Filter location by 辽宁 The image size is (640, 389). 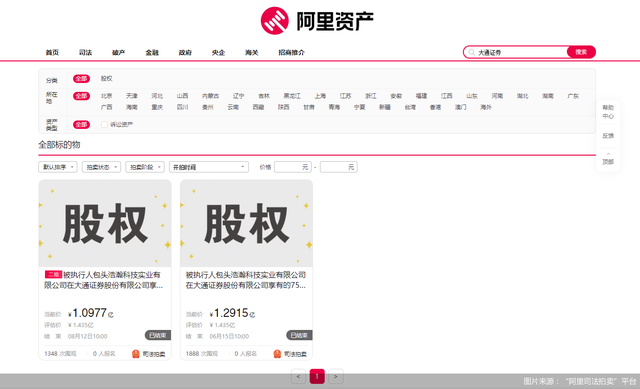[239, 96]
